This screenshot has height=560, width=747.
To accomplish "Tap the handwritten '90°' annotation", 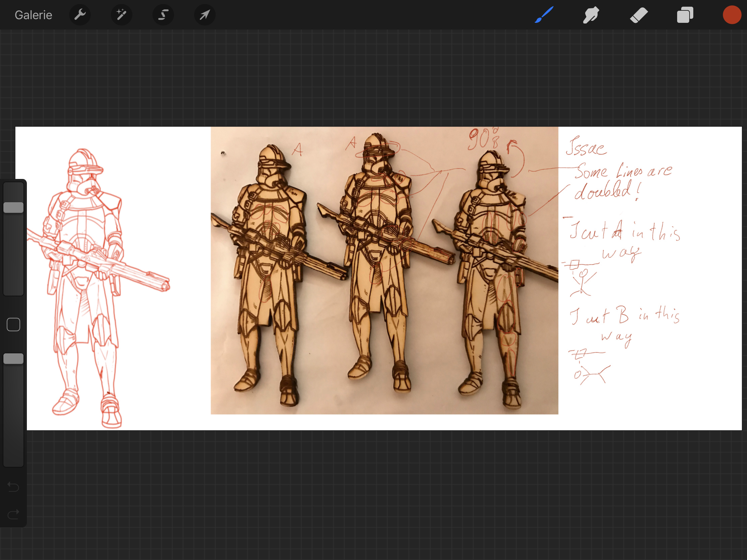I will point(483,138).
